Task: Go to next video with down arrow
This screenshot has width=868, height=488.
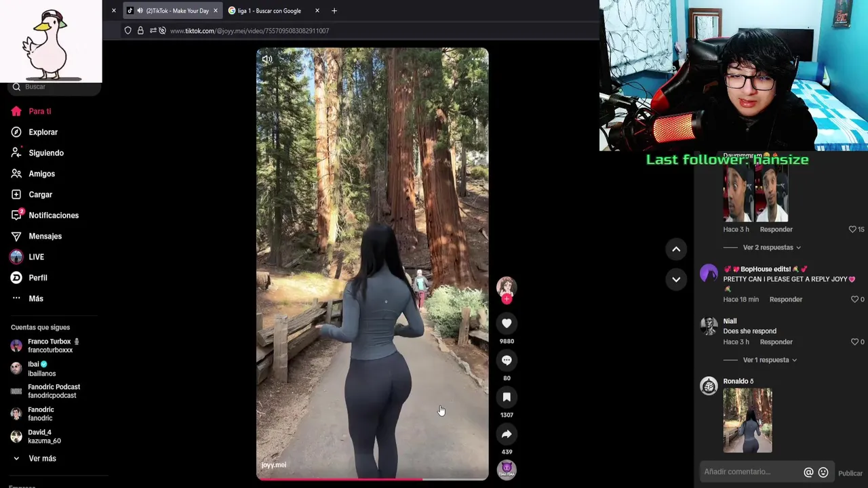Action: (x=676, y=279)
